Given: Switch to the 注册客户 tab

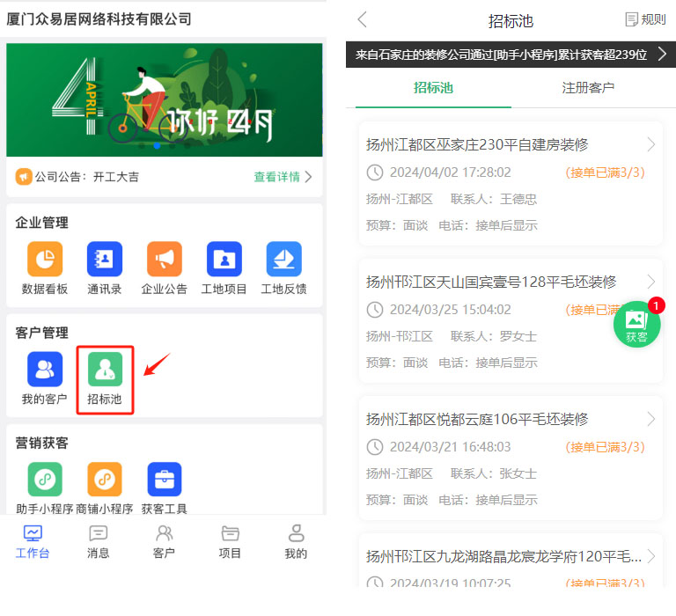Looking at the screenshot, I should (587, 88).
